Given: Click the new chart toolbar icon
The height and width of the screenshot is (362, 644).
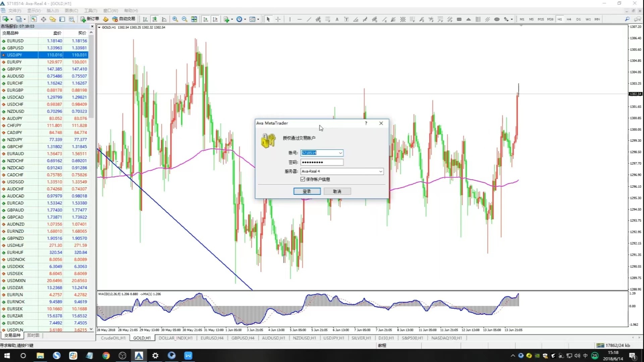Looking at the screenshot, I should pyautogui.click(x=6, y=19).
